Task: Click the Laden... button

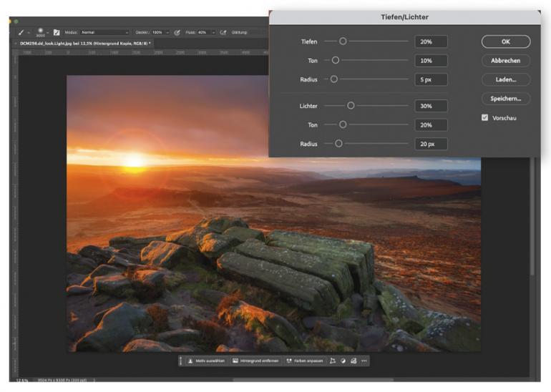Action: tap(506, 79)
